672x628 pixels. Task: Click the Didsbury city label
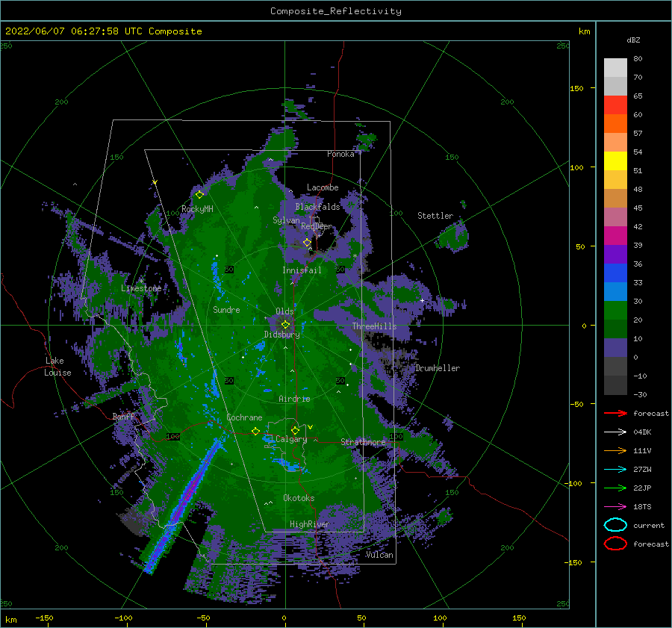tap(282, 335)
